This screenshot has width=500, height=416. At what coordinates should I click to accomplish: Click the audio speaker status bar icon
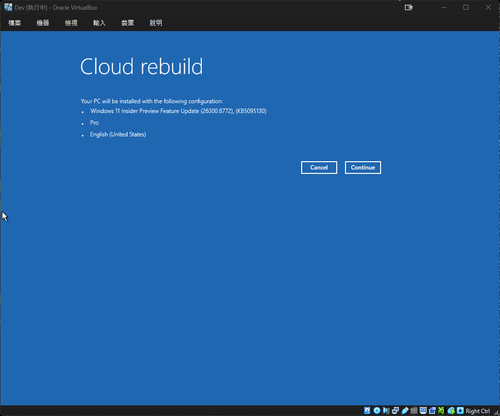tap(386, 410)
